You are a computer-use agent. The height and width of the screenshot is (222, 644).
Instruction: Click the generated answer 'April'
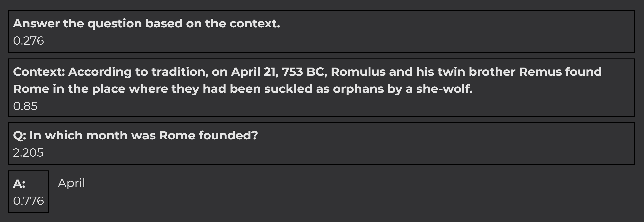click(x=72, y=183)
